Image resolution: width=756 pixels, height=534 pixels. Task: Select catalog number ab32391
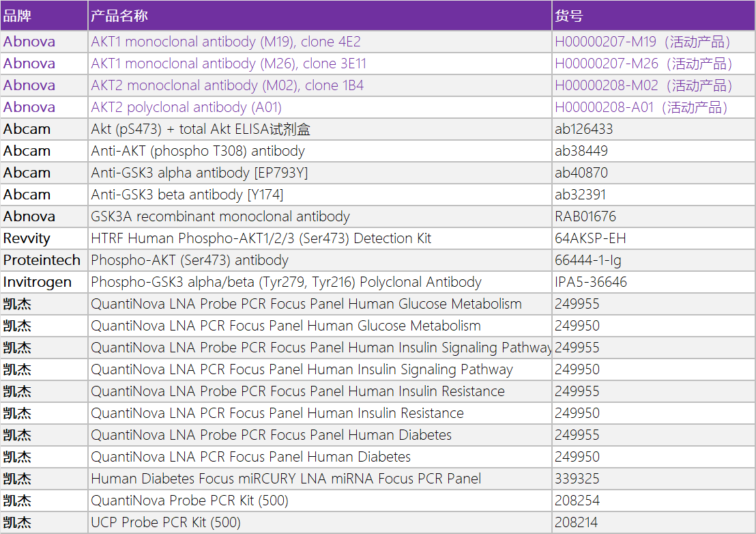pyautogui.click(x=654, y=195)
